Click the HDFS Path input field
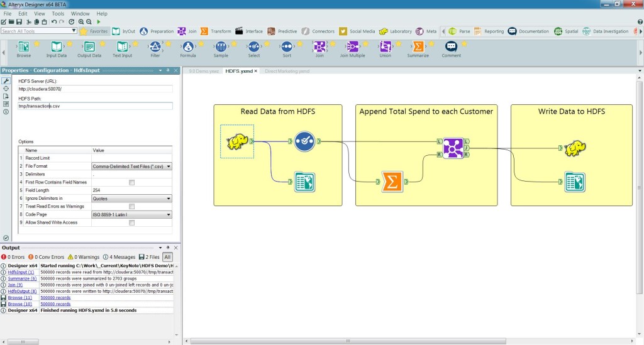The width and height of the screenshot is (644, 345). (95, 106)
